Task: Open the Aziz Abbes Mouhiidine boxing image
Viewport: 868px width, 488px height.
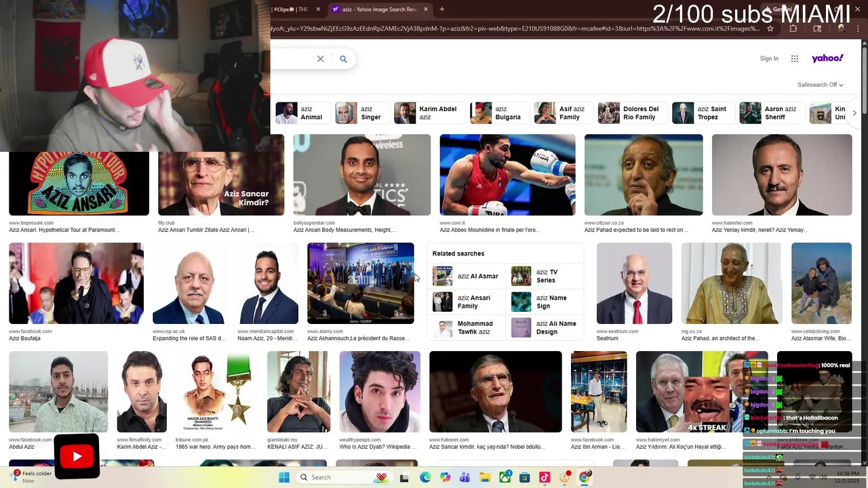Action: (x=507, y=175)
